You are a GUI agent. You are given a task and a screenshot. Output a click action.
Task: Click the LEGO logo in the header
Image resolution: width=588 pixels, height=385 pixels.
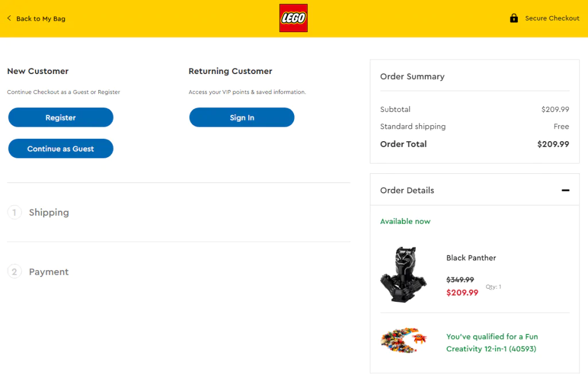click(x=293, y=18)
